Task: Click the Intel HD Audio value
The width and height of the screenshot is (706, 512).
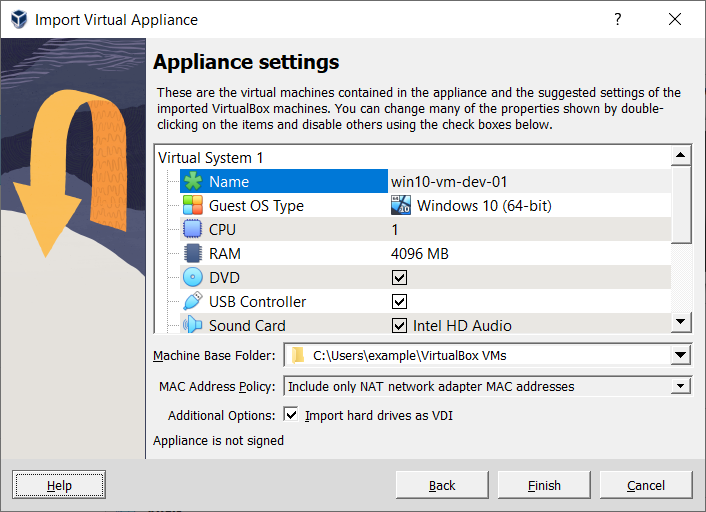Action: 462,325
